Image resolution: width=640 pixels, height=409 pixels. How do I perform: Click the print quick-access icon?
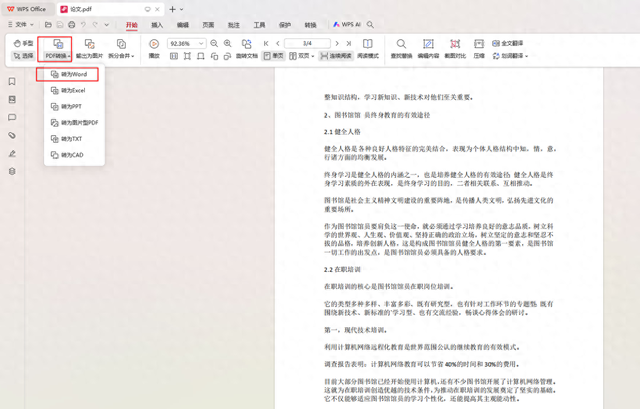tap(71, 24)
